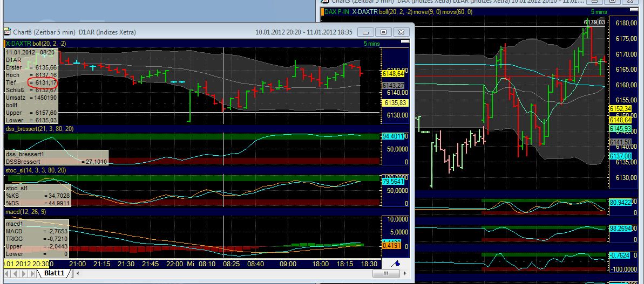Viewport: 644px width, 284px height.
Task: Click the '5 mins' timeframe label in right chart
Action: 599,11
